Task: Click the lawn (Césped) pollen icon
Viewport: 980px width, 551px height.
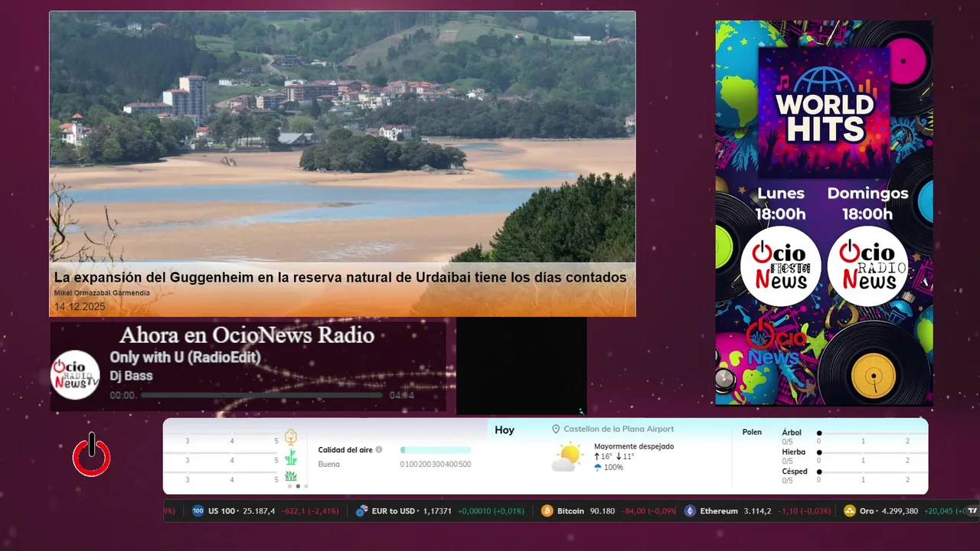Action: [x=291, y=476]
